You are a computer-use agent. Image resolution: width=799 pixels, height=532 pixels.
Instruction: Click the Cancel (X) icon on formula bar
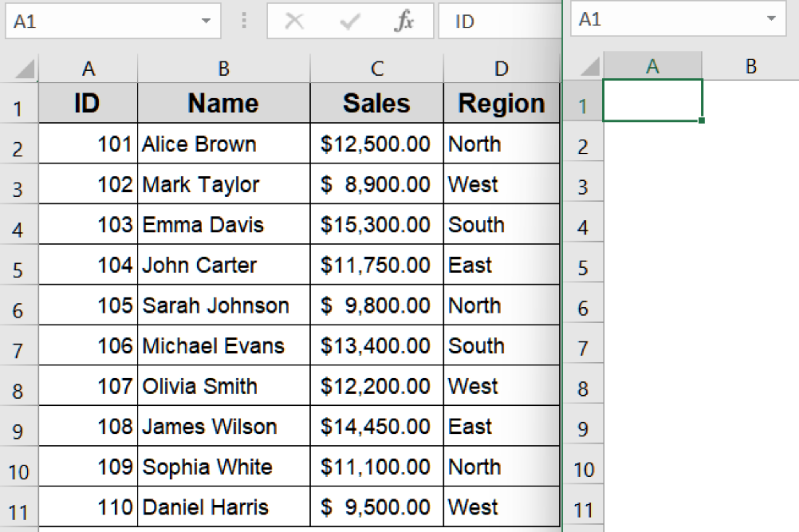[x=295, y=21]
